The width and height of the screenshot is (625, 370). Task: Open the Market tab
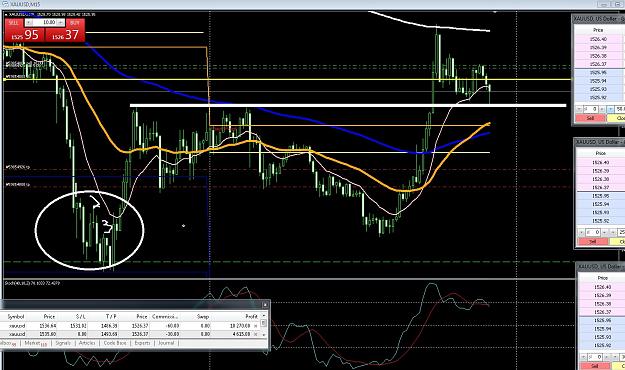coord(35,343)
